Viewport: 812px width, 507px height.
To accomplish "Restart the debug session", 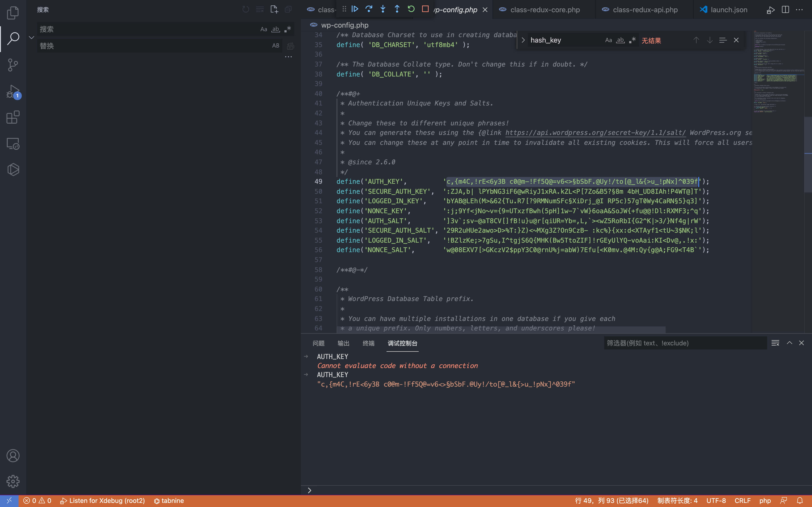I will (411, 9).
